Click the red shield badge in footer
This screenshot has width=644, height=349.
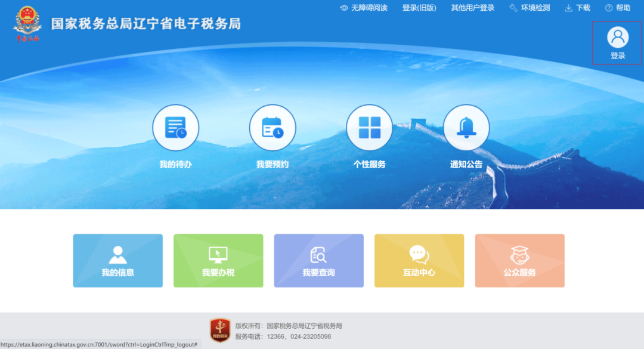click(220, 330)
